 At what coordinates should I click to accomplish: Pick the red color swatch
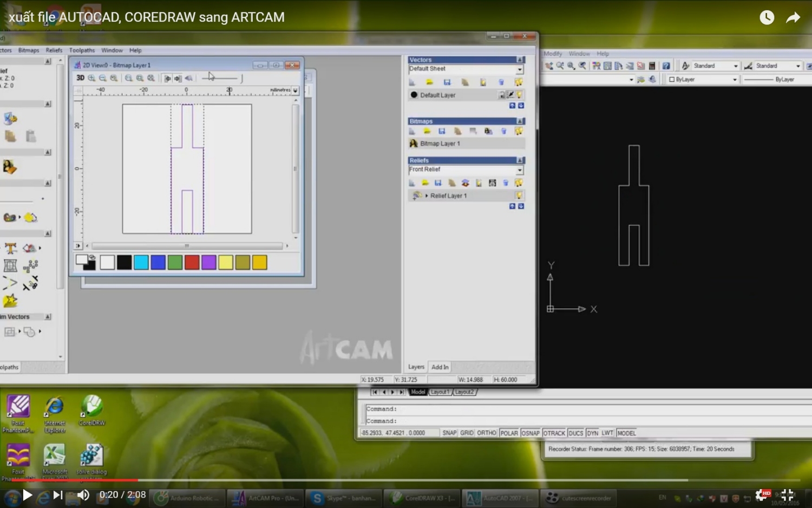[192, 263]
